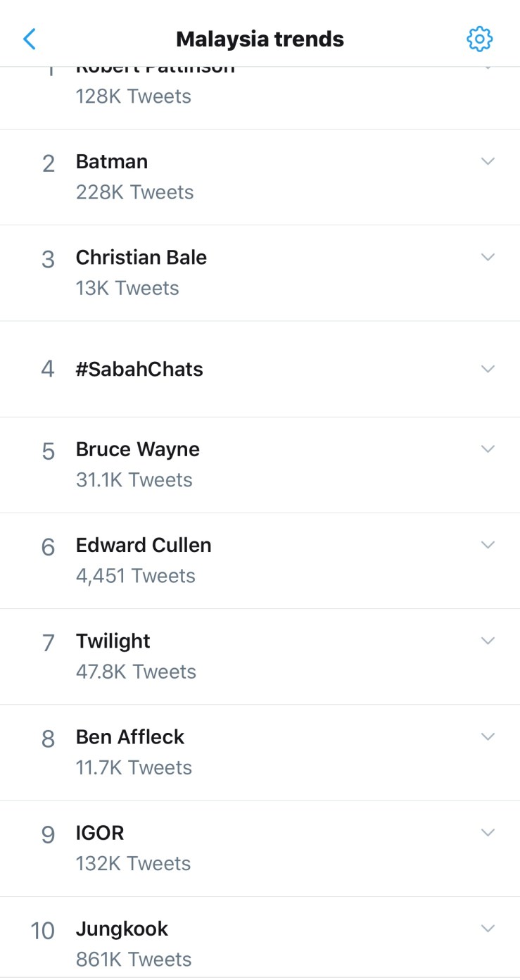View the Twilight trend tweets
Screen dimensions: 520x980
[113, 641]
